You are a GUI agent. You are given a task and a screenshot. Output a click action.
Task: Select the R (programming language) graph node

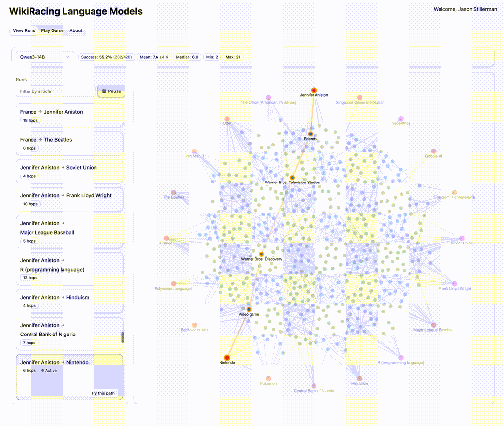(401, 358)
